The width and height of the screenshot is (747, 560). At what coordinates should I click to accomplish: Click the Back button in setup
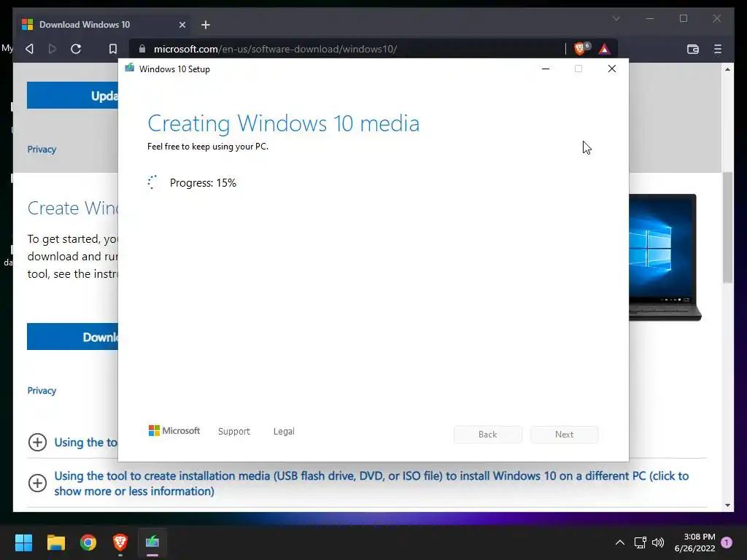click(x=488, y=435)
